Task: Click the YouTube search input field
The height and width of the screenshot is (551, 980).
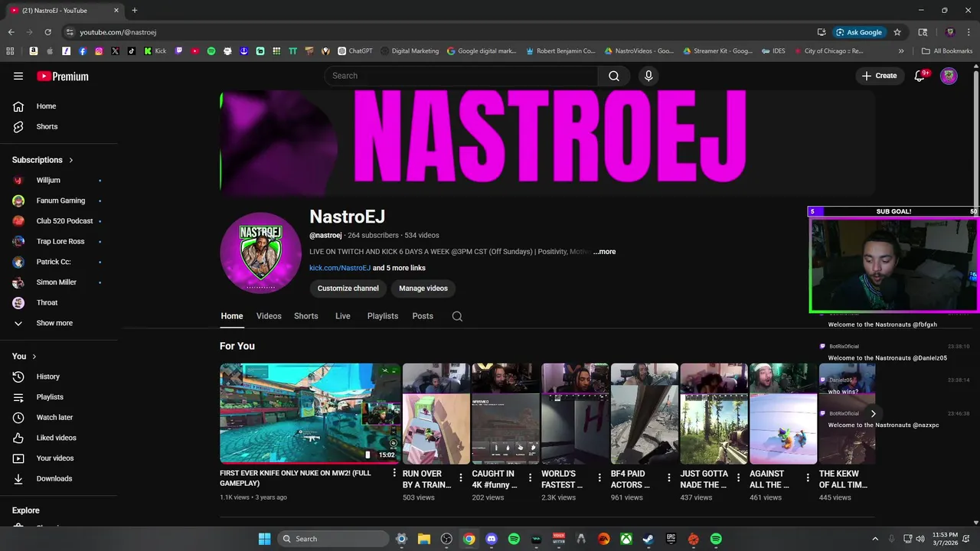Action: point(461,76)
